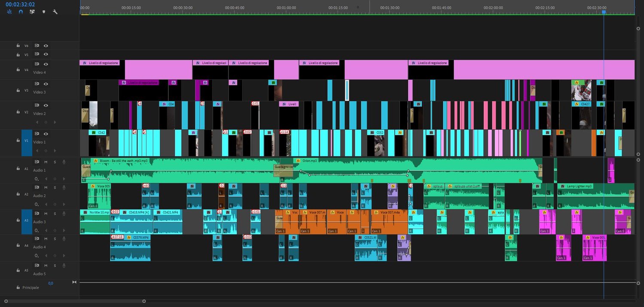This screenshot has width=644, height=307.
Task: Open show keyframes menu on Audio 4
Action: tap(37, 256)
